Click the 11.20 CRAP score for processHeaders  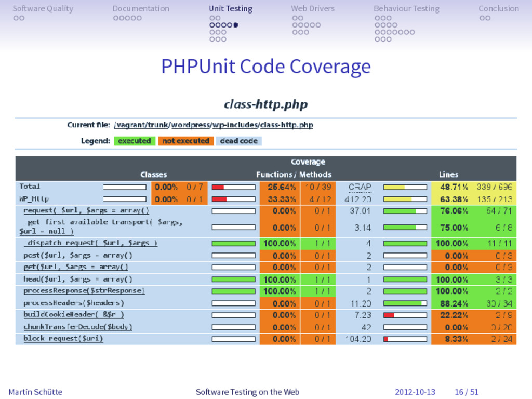361,303
